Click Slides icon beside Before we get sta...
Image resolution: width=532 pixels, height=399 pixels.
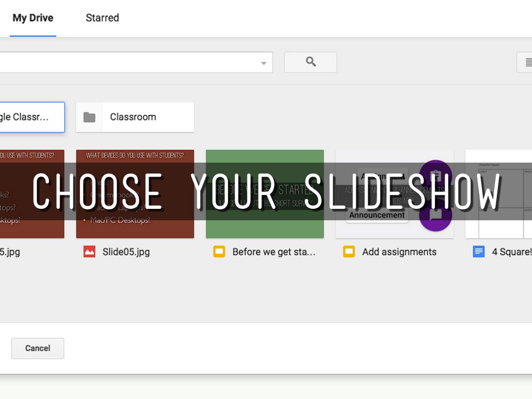(219, 252)
